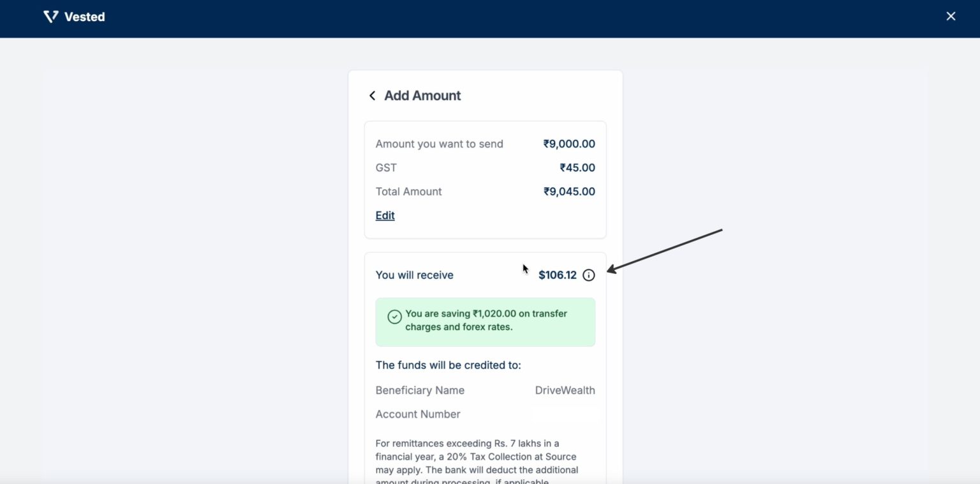Click the You will receive label
The width and height of the screenshot is (980, 484).
pyautogui.click(x=414, y=275)
